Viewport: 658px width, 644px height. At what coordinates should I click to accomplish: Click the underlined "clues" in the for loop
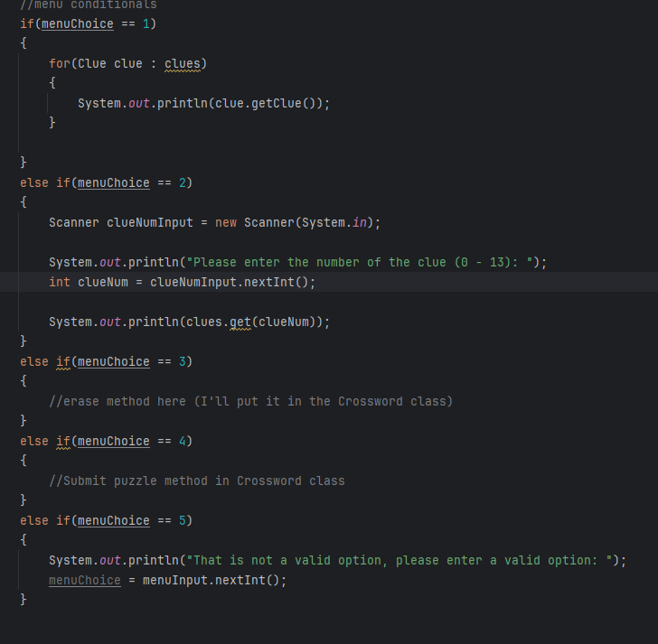click(183, 63)
